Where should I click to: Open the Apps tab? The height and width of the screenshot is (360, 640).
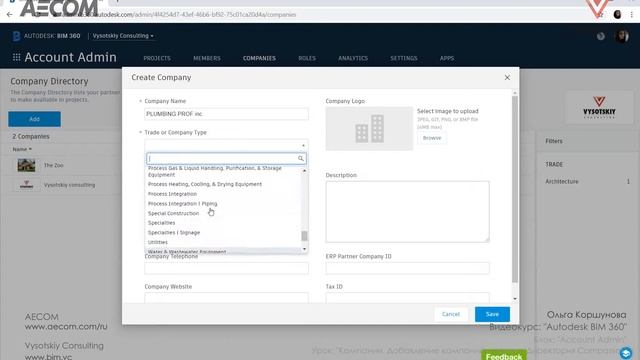click(447, 58)
